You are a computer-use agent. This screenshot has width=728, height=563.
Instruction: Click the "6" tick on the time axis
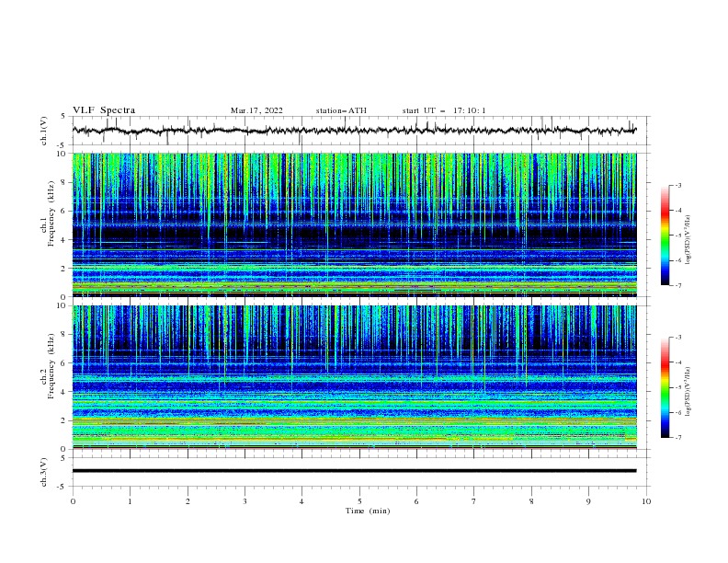[416, 501]
